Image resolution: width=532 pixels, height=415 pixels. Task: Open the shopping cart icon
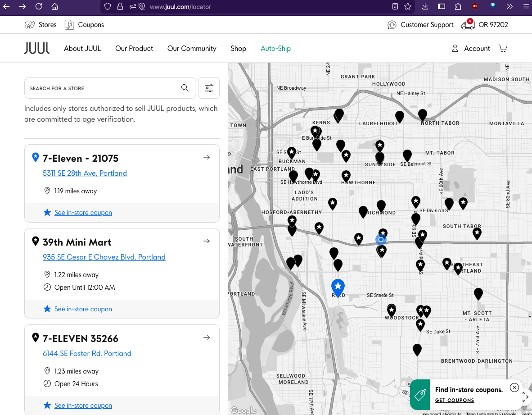click(503, 48)
